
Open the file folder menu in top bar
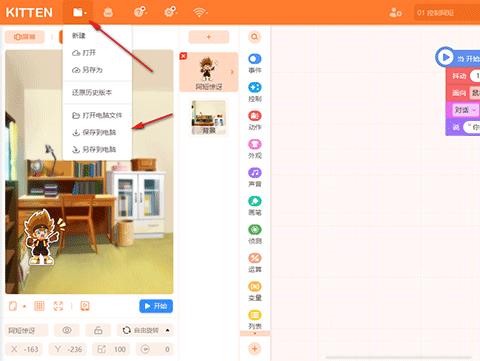click(79, 13)
